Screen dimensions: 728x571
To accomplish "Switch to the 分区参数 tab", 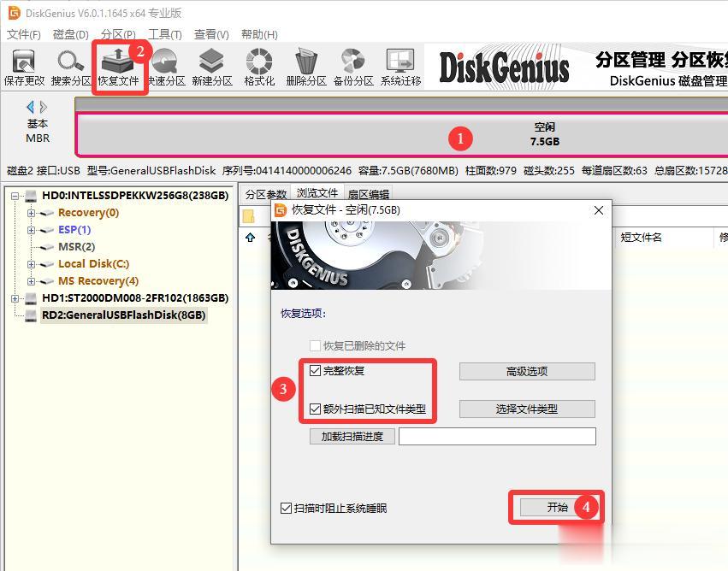I will pyautogui.click(x=266, y=194).
